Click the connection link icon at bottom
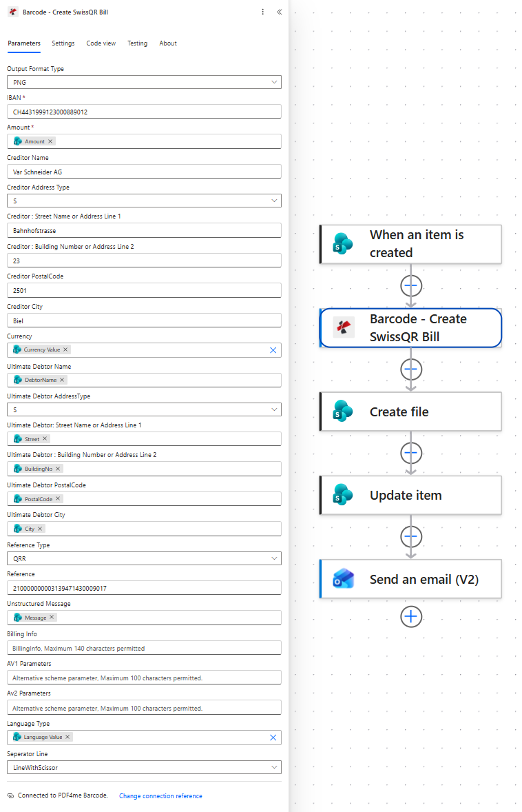 tap(10, 795)
